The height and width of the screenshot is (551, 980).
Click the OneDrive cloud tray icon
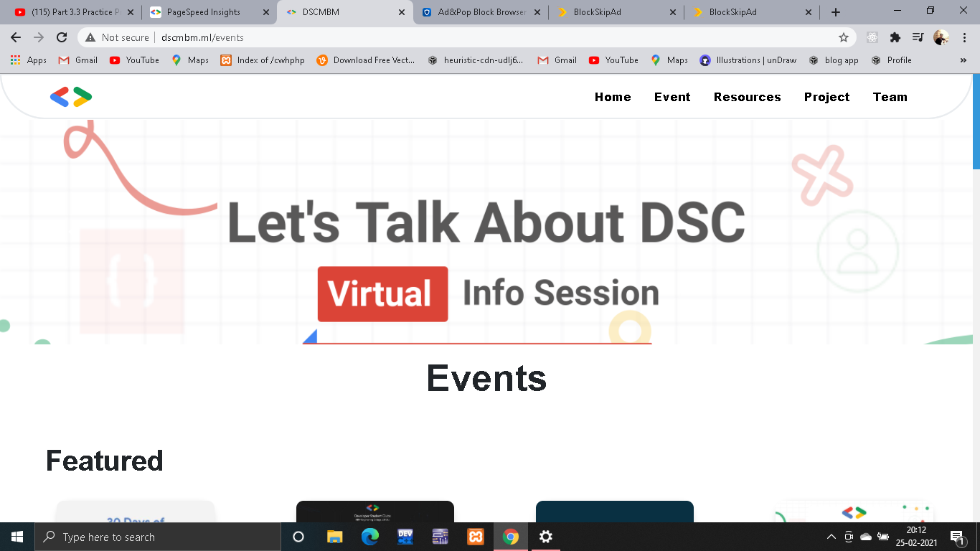pos(866,537)
